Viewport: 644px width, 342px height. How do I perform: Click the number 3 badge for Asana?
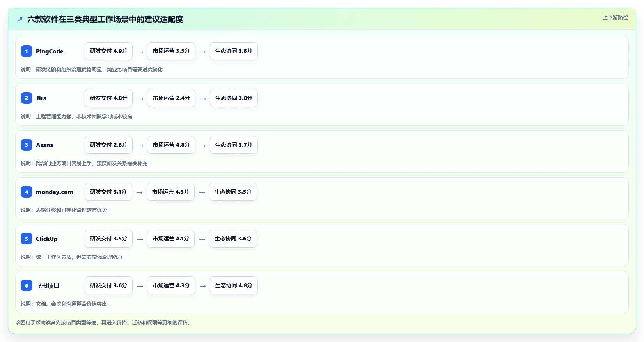[27, 145]
